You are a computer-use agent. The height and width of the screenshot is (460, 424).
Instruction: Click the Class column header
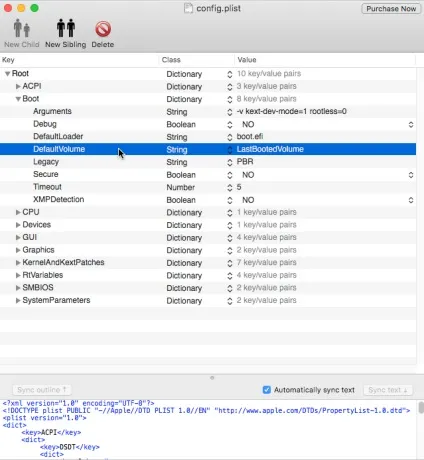point(197,60)
